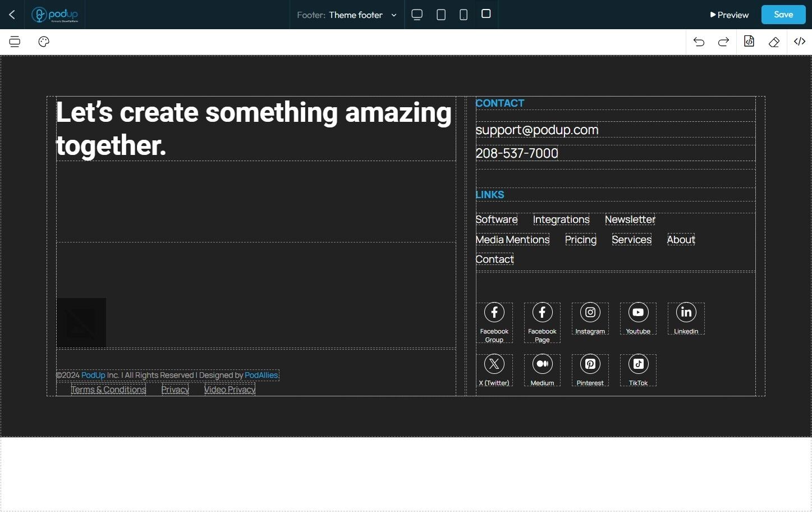812x512 pixels.
Task: Click the TikTok social icon
Action: pos(638,364)
